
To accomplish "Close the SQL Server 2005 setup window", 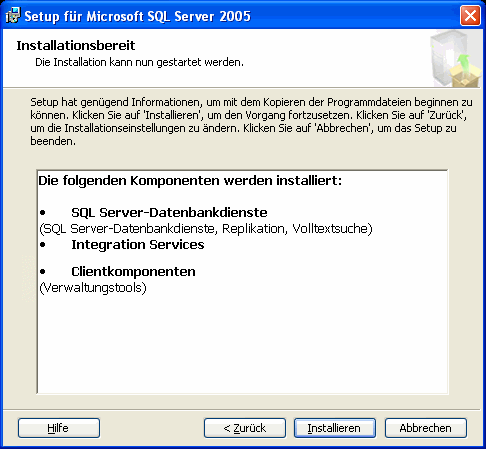I will pyautogui.click(x=470, y=16).
